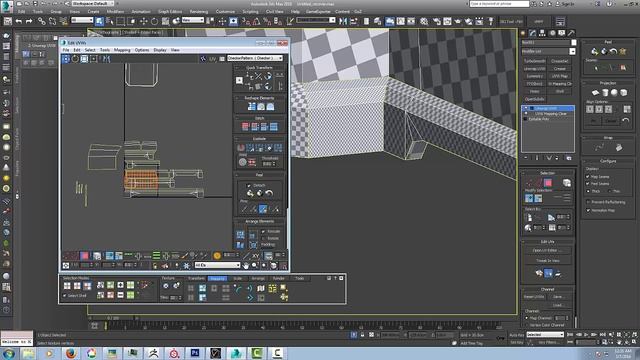Open the reference coordinate View dropdown in main toolbar
Image resolution: width=640 pixels, height=360 pixels.
[193, 20]
